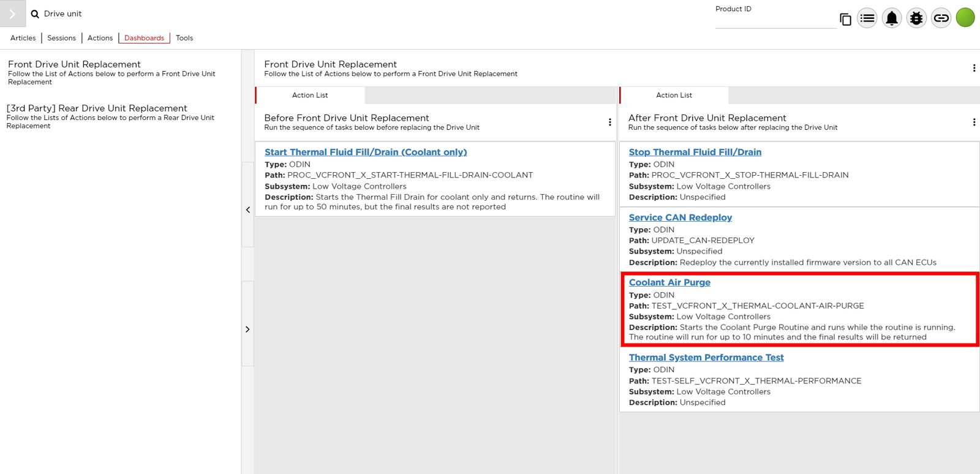Expand the top-left sidebar chevron
Screen dimensions: 980x474
click(12, 13)
